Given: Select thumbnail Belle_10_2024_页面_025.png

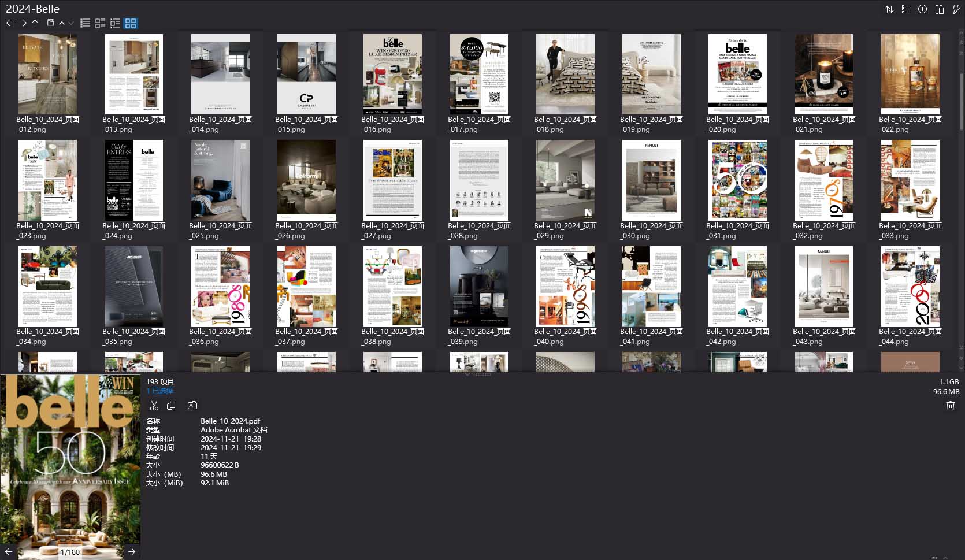Looking at the screenshot, I should pyautogui.click(x=220, y=180).
